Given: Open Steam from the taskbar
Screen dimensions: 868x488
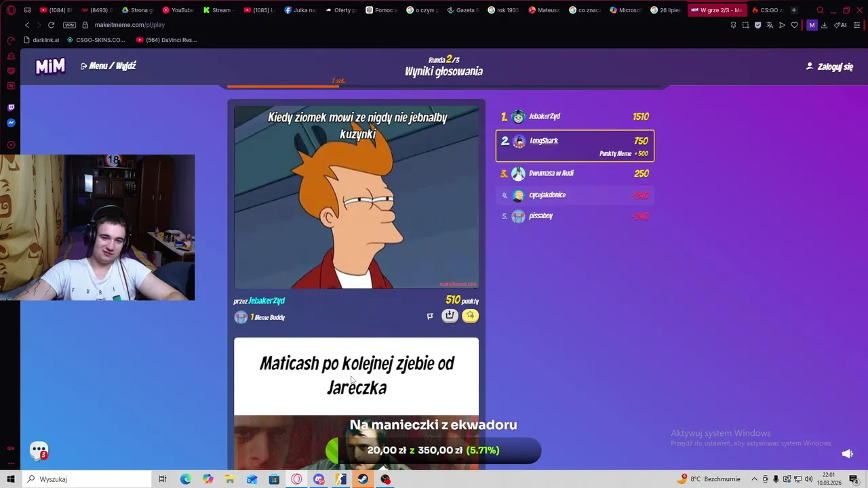Looking at the screenshot, I should point(363,479).
